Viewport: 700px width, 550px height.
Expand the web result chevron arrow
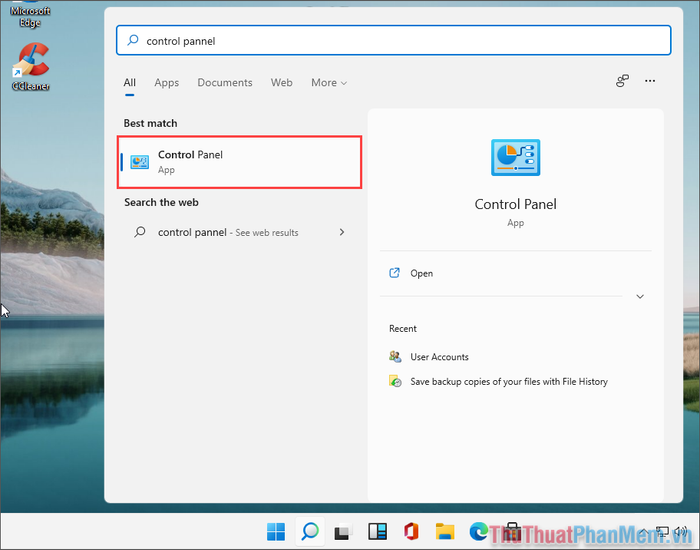pyautogui.click(x=342, y=232)
